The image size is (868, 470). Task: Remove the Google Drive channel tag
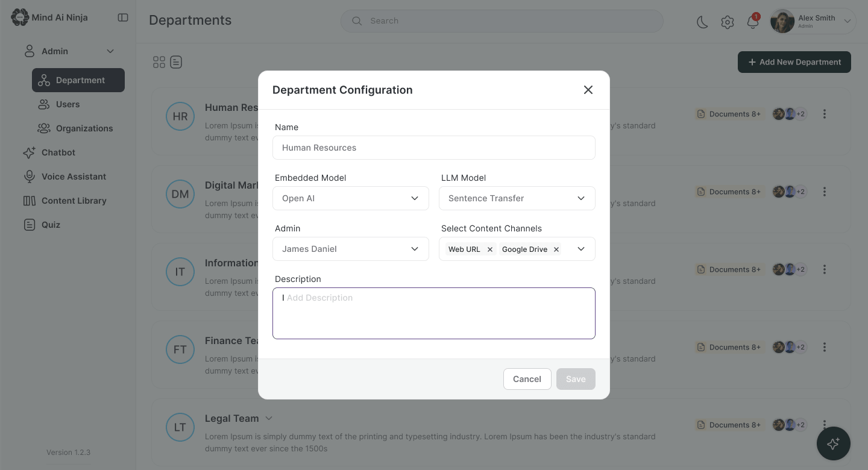[x=556, y=249]
